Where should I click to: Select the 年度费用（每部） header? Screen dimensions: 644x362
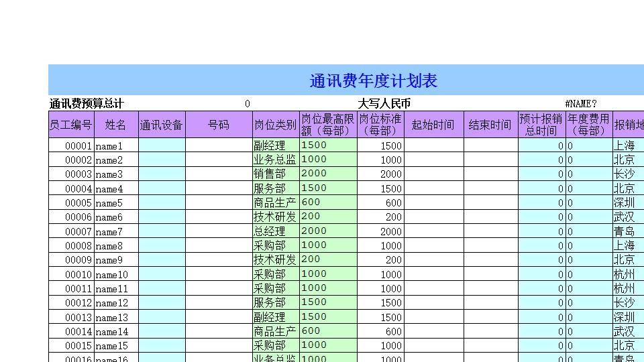point(589,125)
